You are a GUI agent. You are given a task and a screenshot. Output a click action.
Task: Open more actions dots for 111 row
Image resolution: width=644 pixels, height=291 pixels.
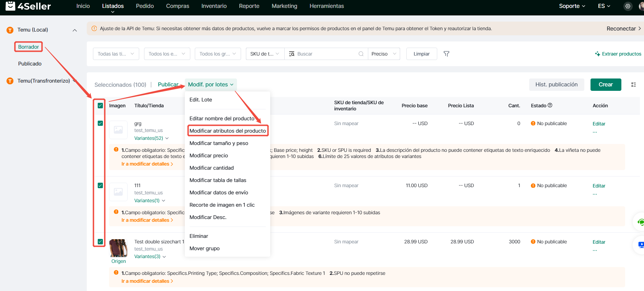tap(595, 194)
